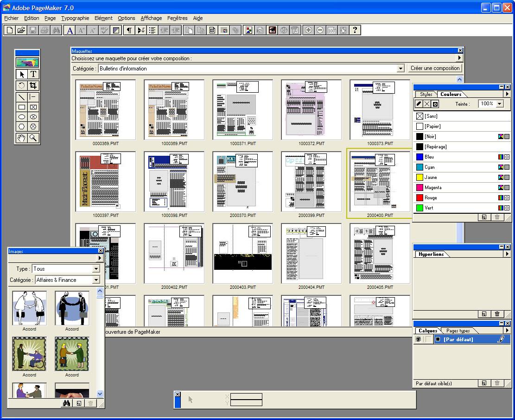Open the Catégorie dropdown in the Maquettes dialog

point(401,68)
